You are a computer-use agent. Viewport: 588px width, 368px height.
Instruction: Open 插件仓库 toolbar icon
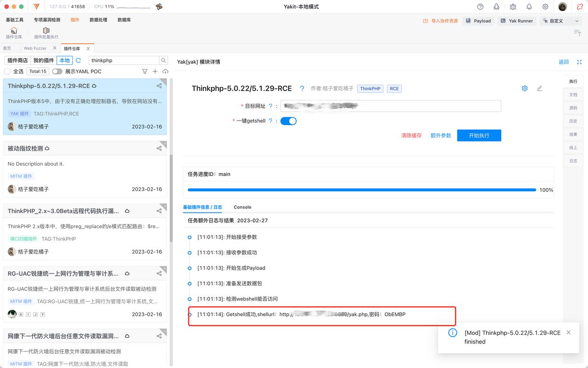click(14, 33)
